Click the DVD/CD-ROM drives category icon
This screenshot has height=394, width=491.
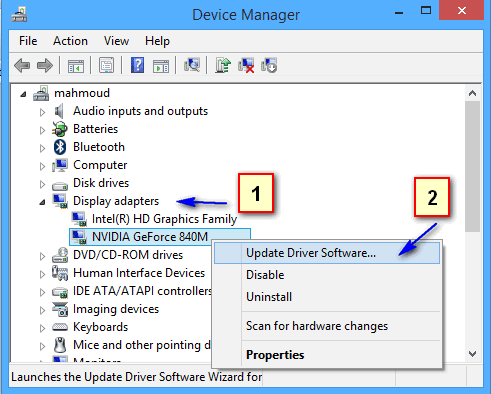click(60, 255)
